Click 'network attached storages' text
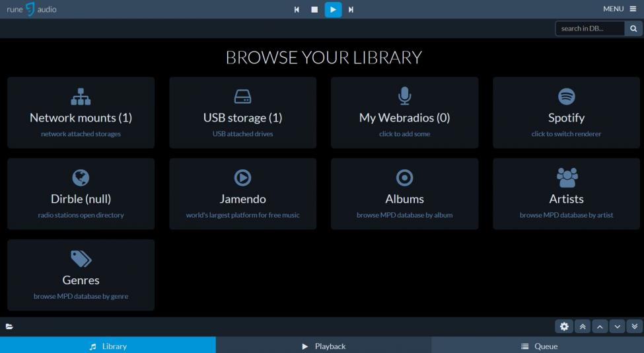Viewport: 644px width, 353px height. pos(81,134)
